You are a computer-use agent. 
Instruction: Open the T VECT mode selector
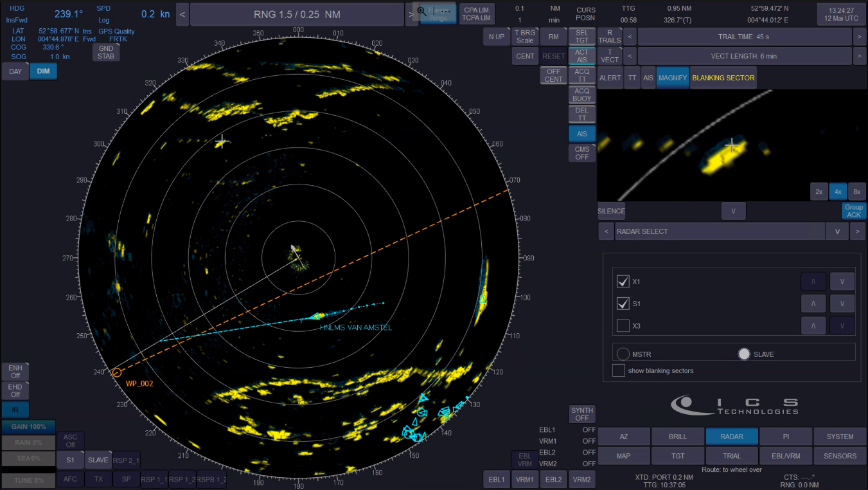tap(610, 56)
